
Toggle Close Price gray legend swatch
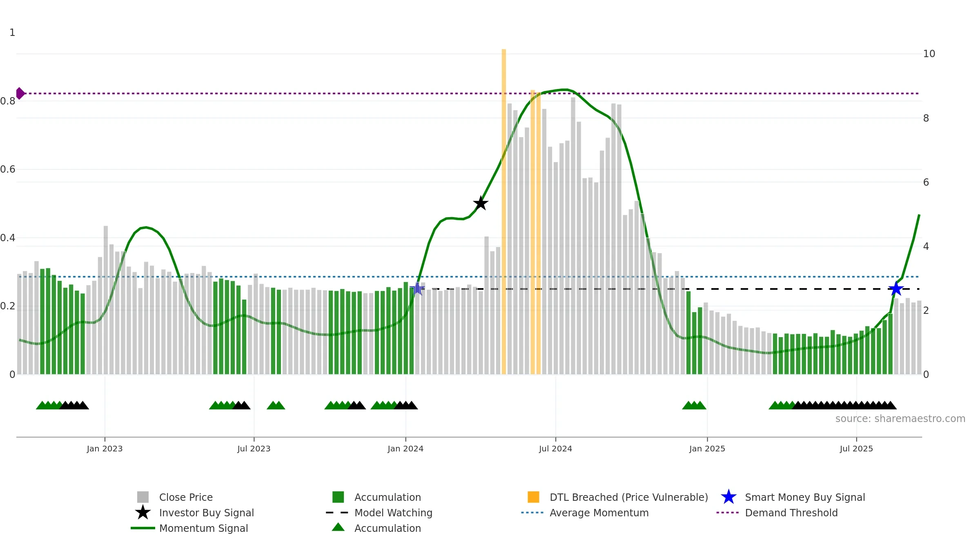click(143, 497)
